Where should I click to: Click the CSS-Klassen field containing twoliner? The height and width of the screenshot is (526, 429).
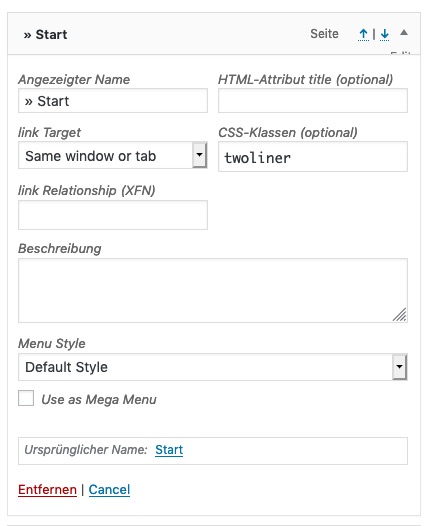coord(313,157)
